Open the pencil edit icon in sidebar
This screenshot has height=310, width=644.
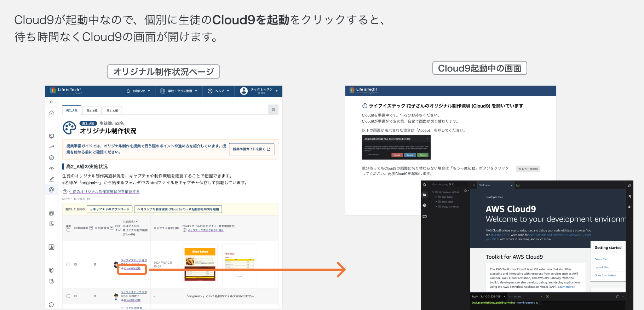[x=51, y=179]
